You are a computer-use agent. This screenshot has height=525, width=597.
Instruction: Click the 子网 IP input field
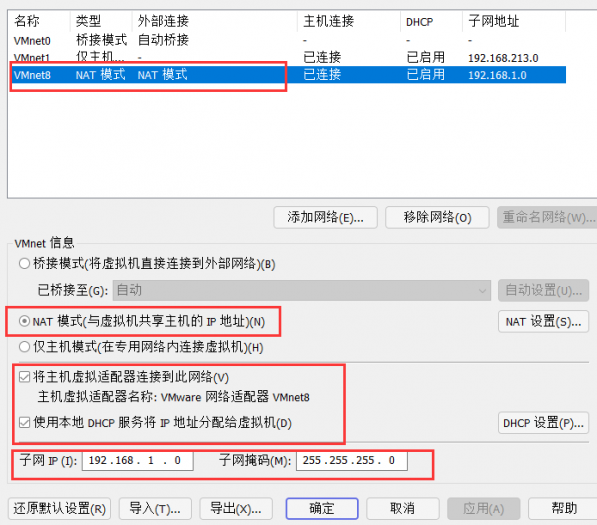coord(137,461)
